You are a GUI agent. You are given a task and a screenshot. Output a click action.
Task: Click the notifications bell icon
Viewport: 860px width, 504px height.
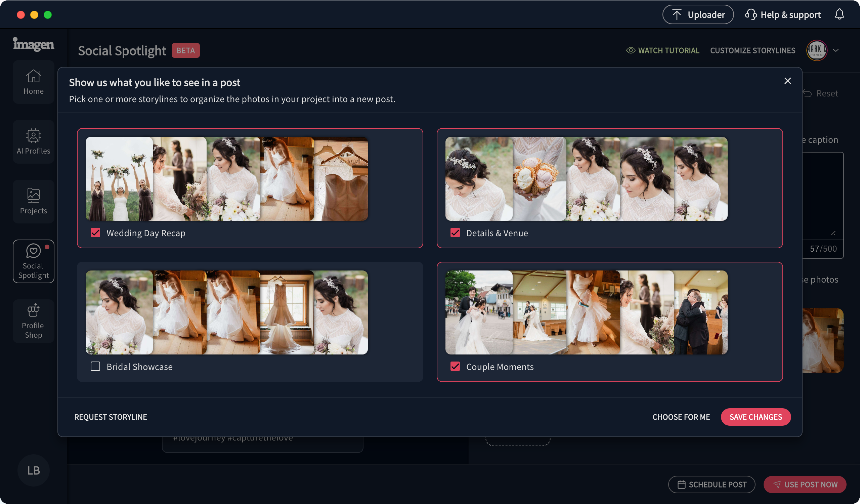(839, 14)
